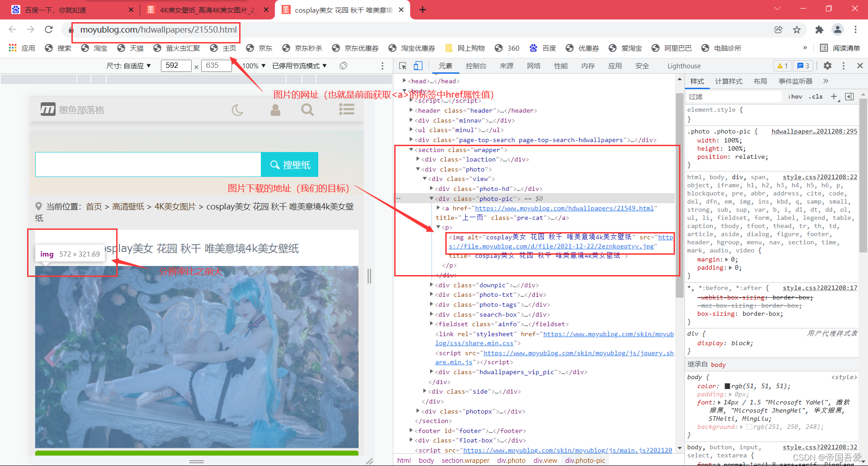Open the Chrome profile avatar

point(838,29)
